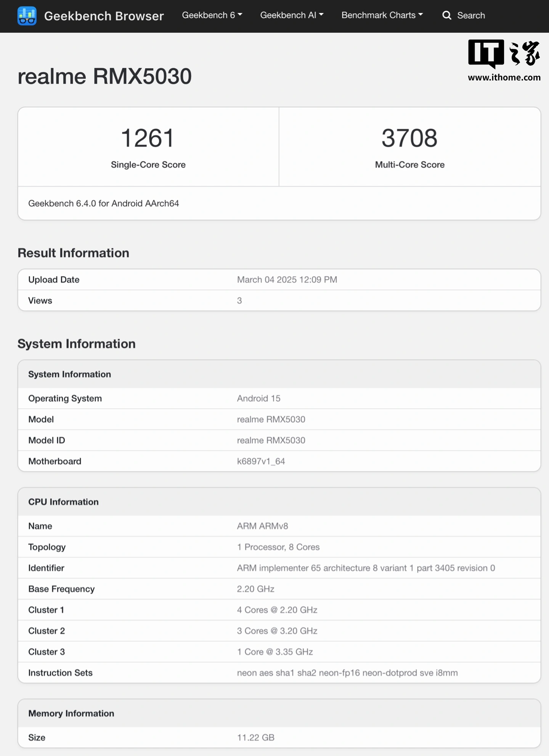Expand the Geekbench 6 dropdown menu
The image size is (549, 756).
212,15
